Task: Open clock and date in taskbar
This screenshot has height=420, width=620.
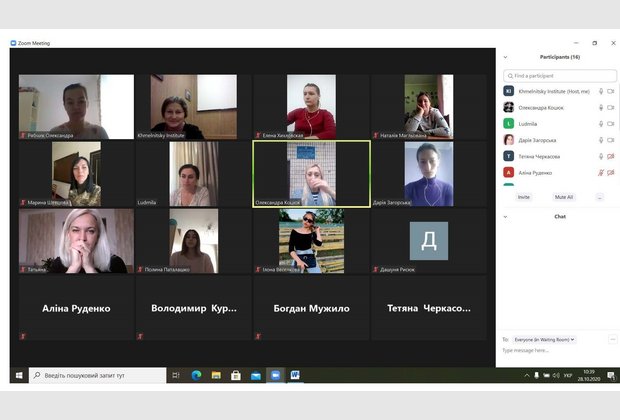Action: [589, 375]
